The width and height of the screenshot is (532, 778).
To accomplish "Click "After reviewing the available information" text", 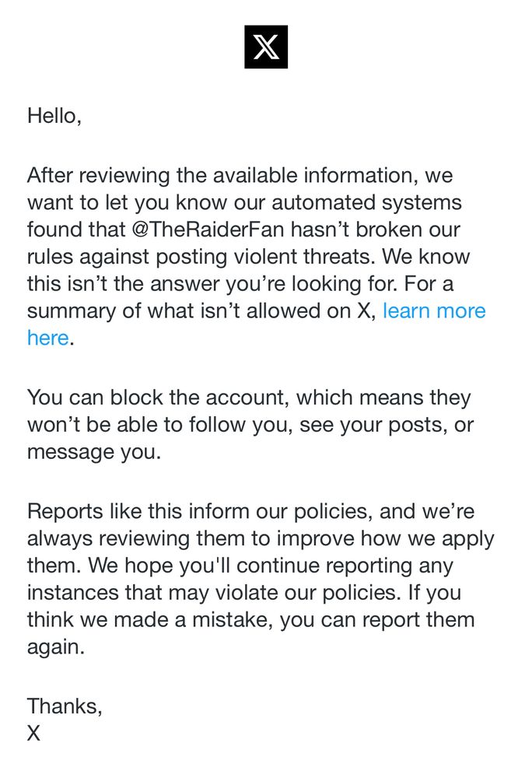I will (x=219, y=175).
